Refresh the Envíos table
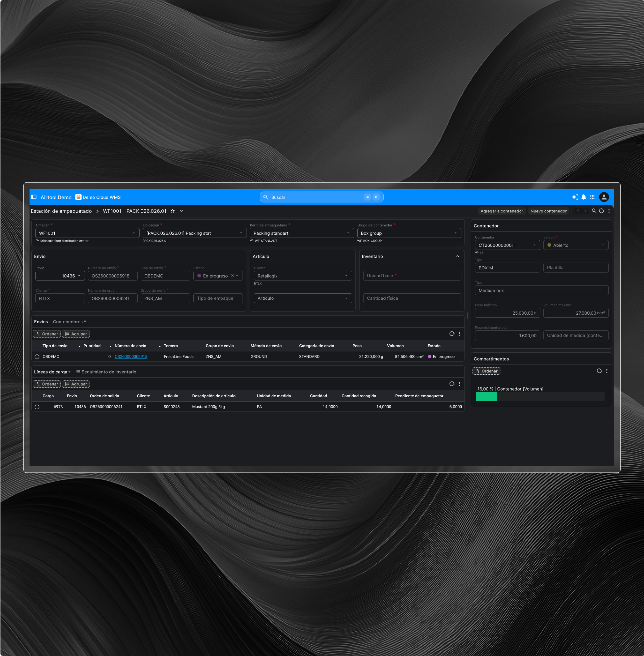The image size is (644, 656). point(452,334)
